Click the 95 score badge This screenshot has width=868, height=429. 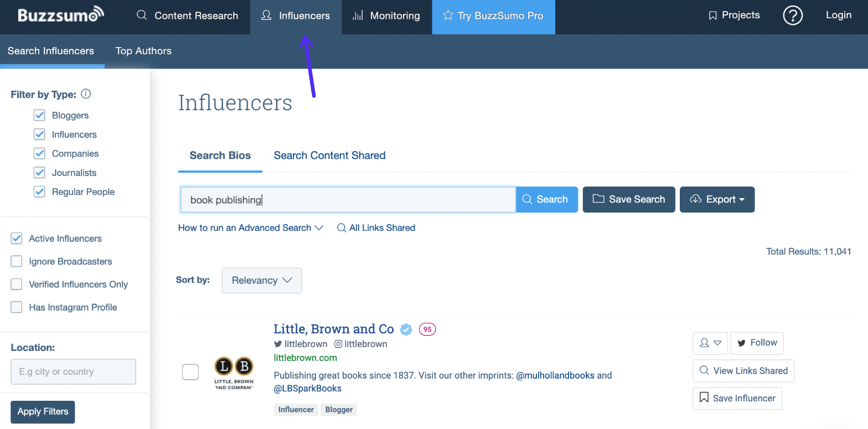(x=427, y=329)
